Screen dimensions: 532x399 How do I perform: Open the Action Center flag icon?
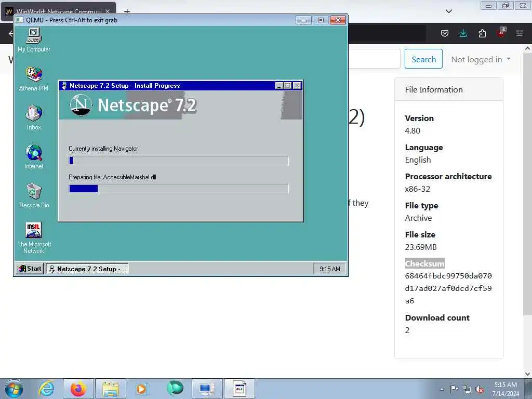pos(454,389)
